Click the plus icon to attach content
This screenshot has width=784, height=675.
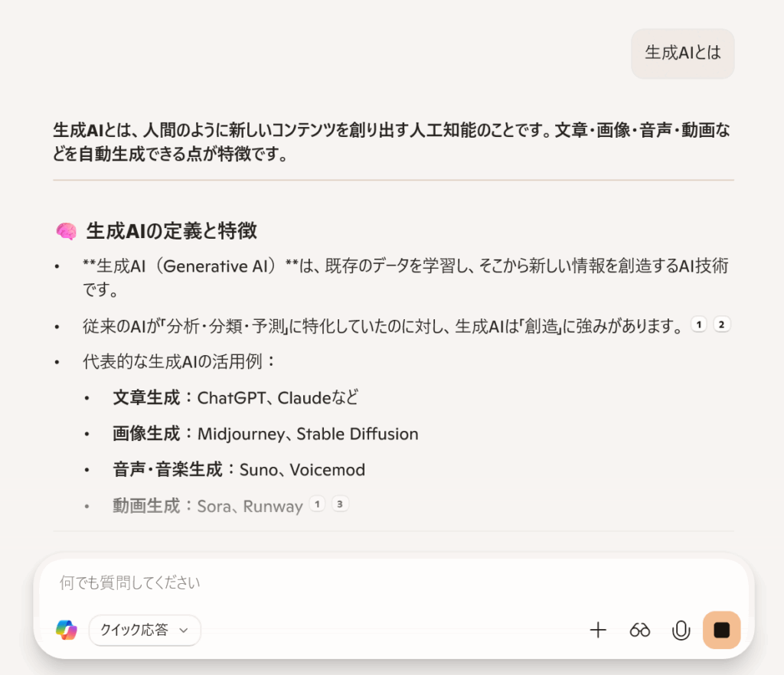point(598,630)
